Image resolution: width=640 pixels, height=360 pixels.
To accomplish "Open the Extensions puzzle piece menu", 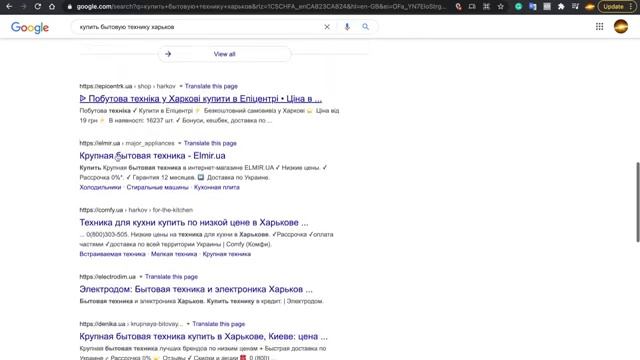I will [561, 7].
